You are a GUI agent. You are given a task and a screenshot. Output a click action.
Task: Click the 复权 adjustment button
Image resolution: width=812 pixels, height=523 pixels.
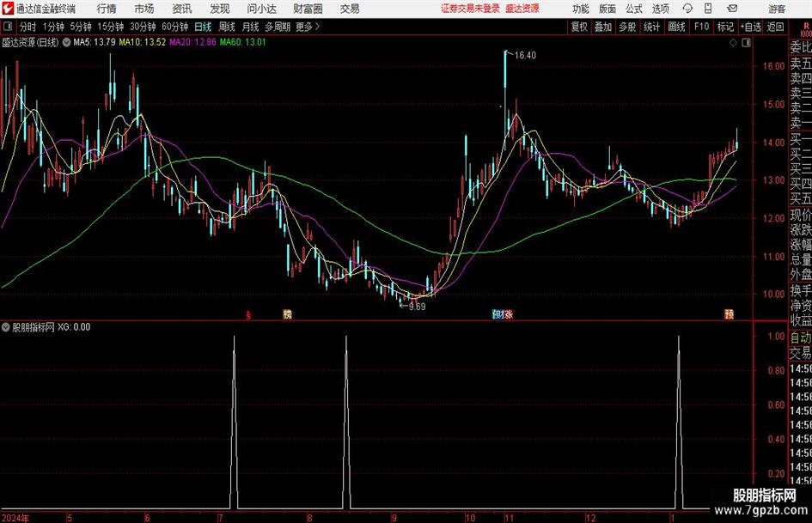(x=579, y=27)
